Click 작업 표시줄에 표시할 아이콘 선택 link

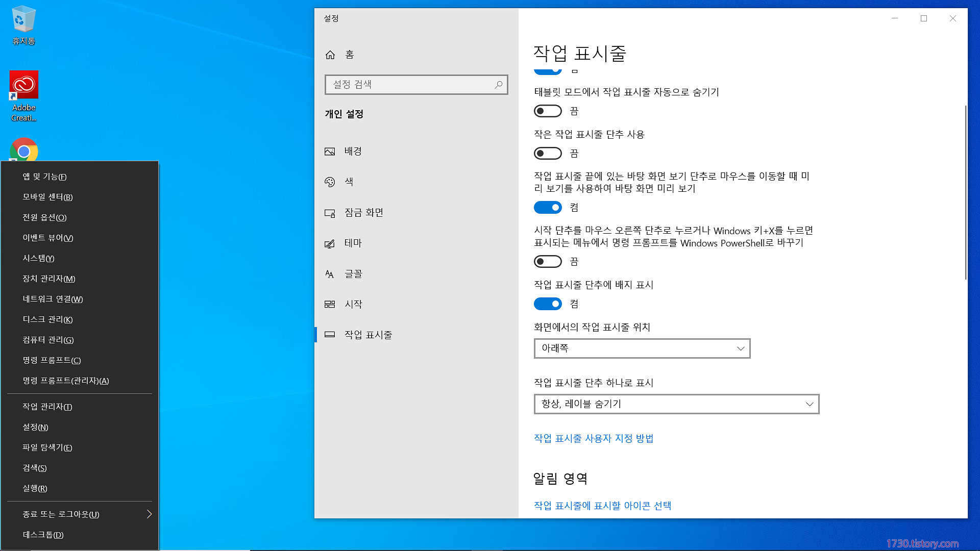(x=602, y=506)
